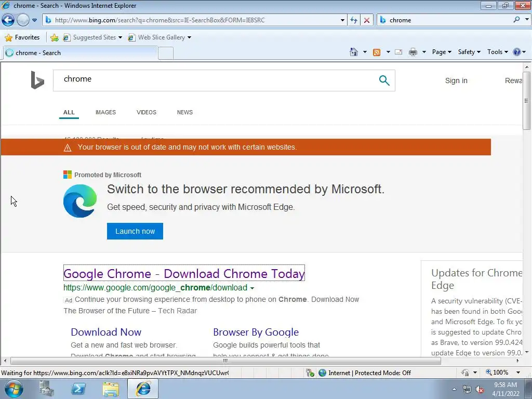Click the address bar URL field
The height and width of the screenshot is (399, 532).
click(193, 20)
